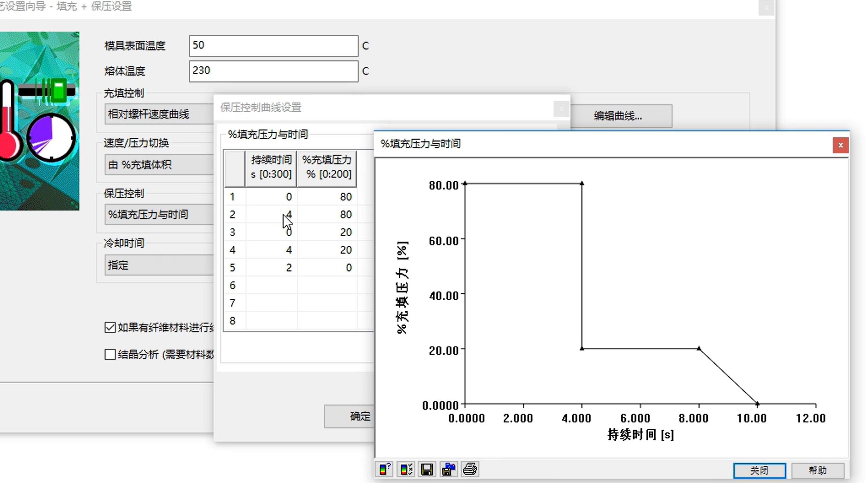Toggle fiber material analysis checkbox

tap(110, 328)
